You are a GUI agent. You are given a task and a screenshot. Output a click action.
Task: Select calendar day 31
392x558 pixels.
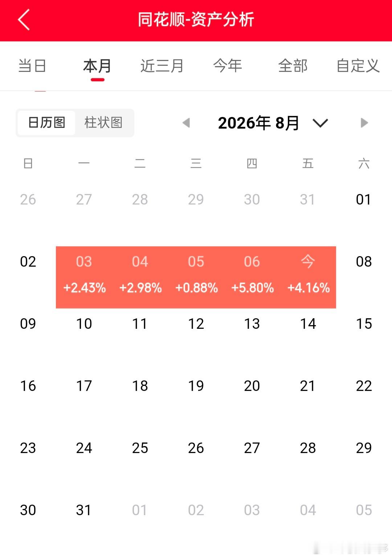point(84,510)
